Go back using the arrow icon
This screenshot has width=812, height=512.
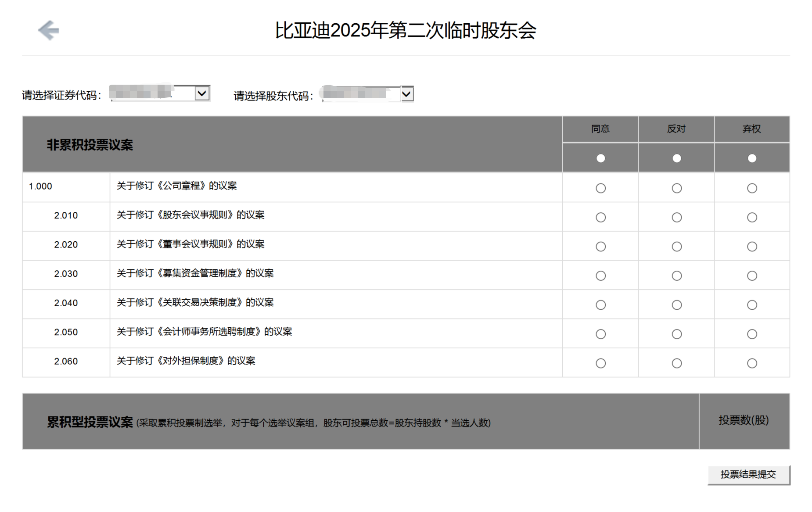coord(48,30)
